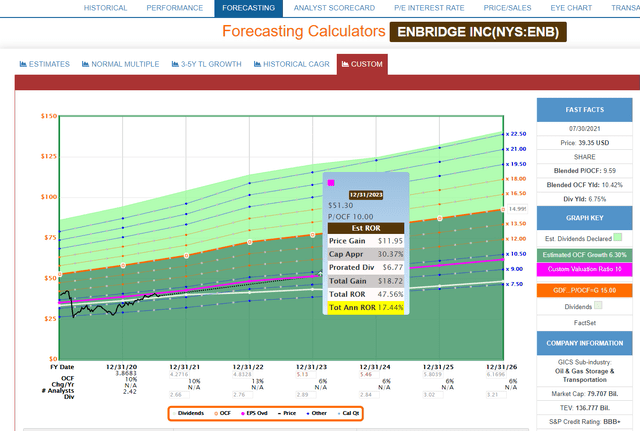
Task: Open the Eye Chart tab
Action: pyautogui.click(x=571, y=8)
